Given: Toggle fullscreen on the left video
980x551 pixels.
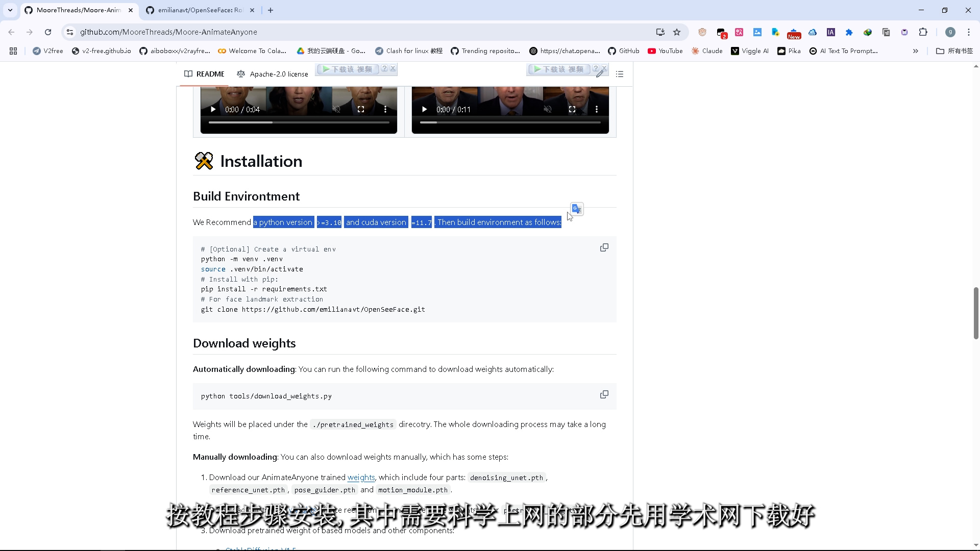Looking at the screenshot, I should [x=361, y=109].
